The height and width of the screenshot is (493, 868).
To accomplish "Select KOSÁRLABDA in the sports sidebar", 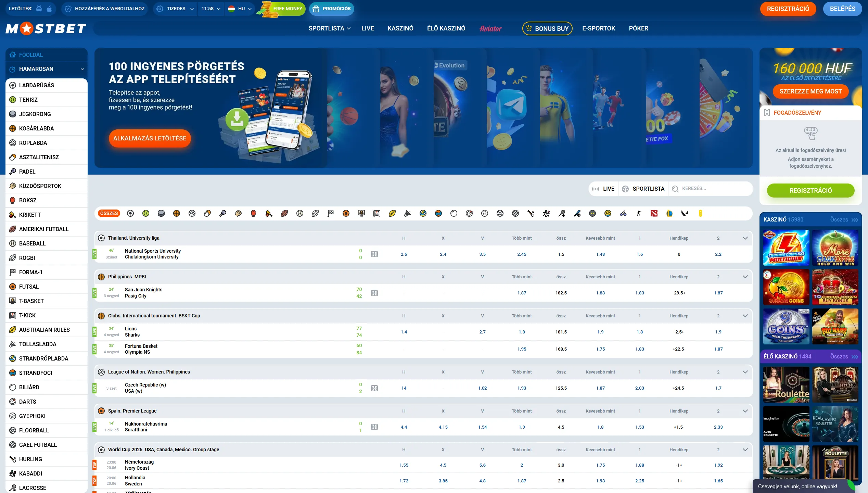I will tap(47, 128).
